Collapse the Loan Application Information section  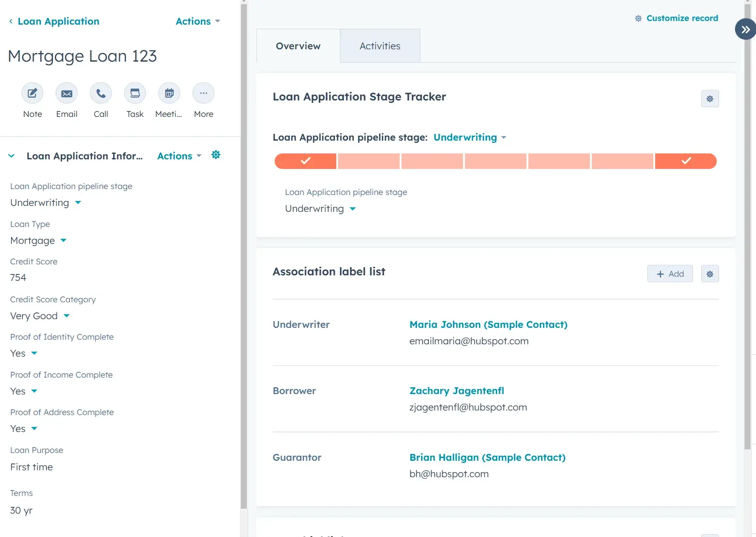coord(11,156)
